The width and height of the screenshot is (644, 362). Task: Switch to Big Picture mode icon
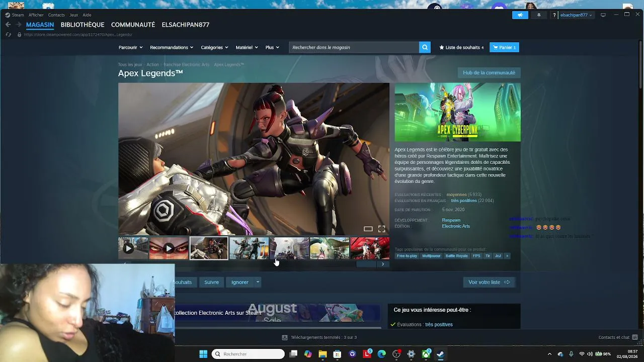[603, 15]
